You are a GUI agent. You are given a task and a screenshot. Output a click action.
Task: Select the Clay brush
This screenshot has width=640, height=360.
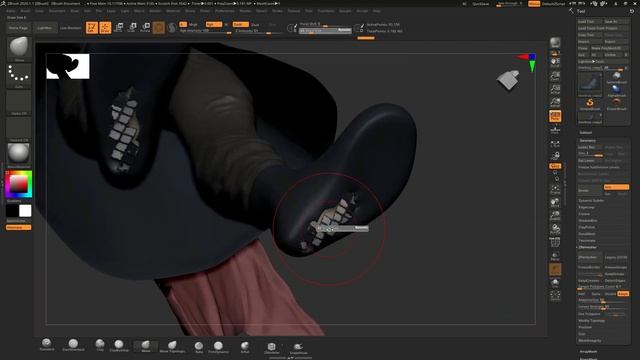100,344
